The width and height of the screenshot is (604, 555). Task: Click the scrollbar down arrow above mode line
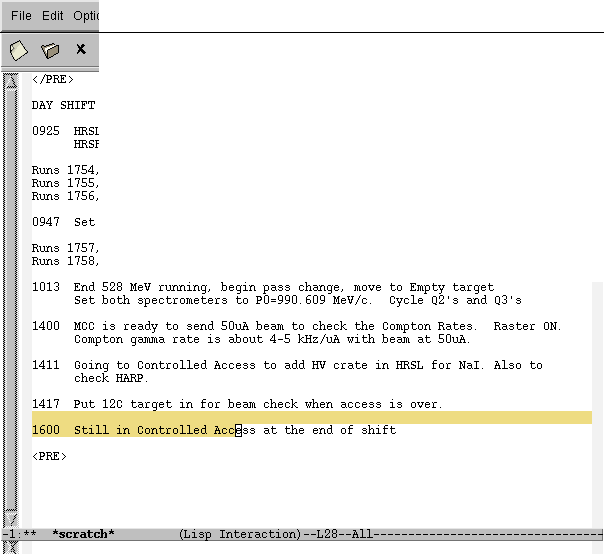click(11, 520)
